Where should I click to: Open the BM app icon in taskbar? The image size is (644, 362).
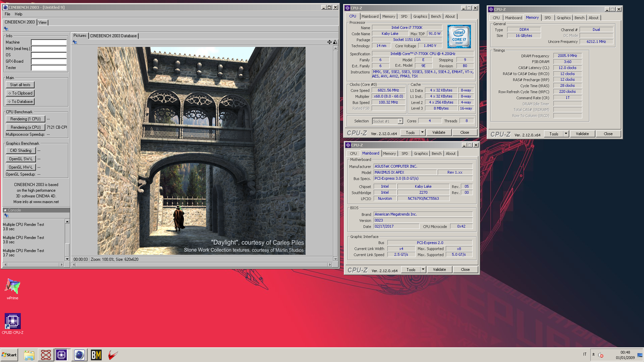(x=96, y=355)
